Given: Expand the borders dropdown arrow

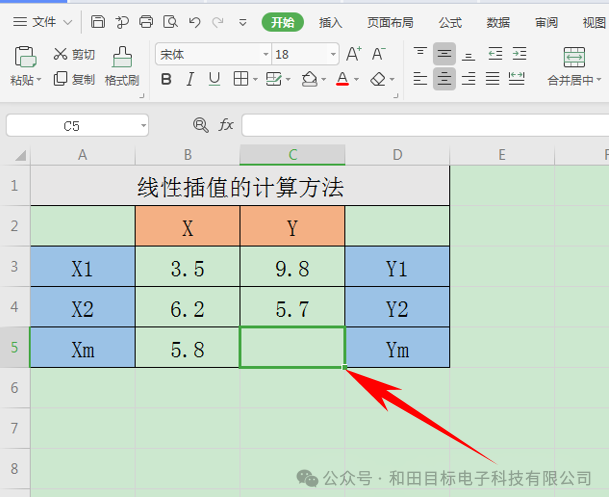Looking at the screenshot, I should click(255, 80).
